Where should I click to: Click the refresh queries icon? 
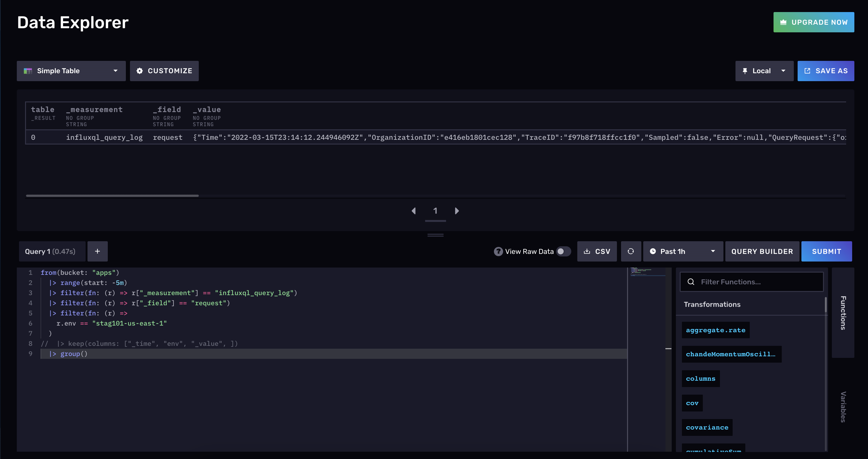[x=631, y=251]
